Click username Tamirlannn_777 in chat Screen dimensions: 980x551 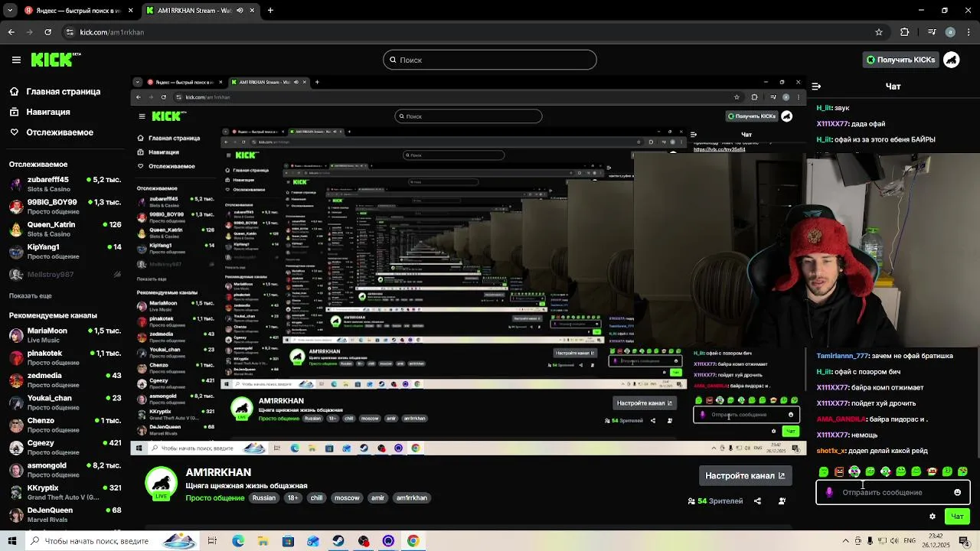[842, 356]
